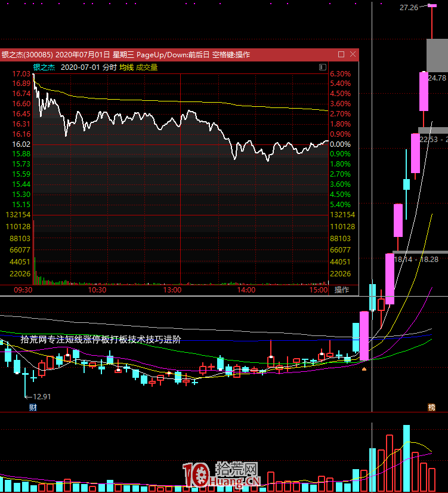Click the popup title bar text 银之杰(300085)
This screenshot has height=493, width=448.
(x=27, y=55)
